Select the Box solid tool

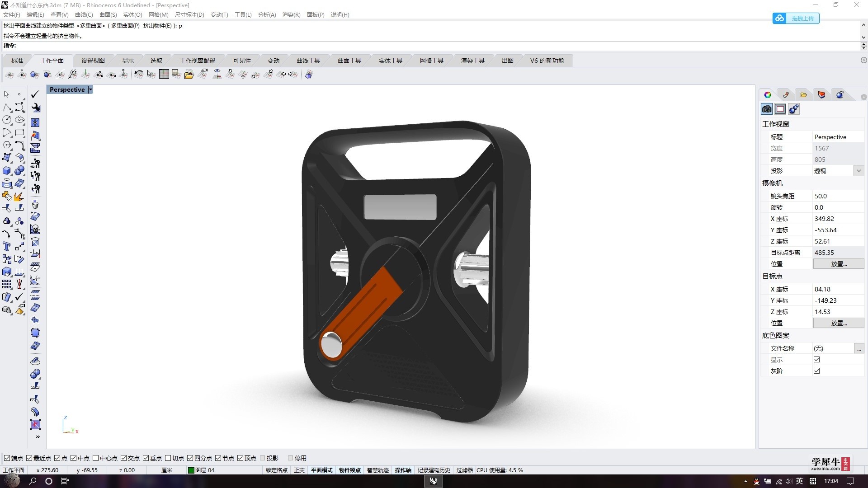7,171
